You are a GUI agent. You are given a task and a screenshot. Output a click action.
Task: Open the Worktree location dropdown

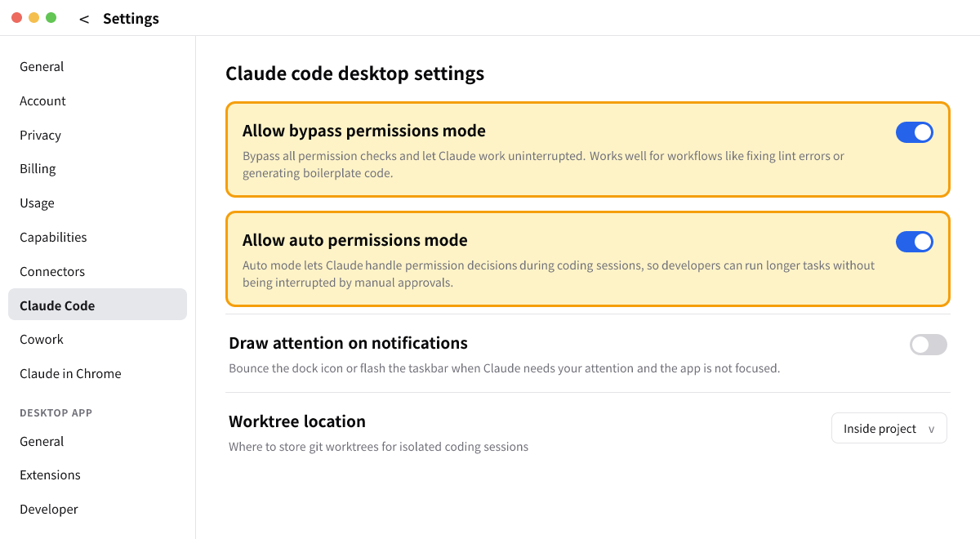coord(889,428)
